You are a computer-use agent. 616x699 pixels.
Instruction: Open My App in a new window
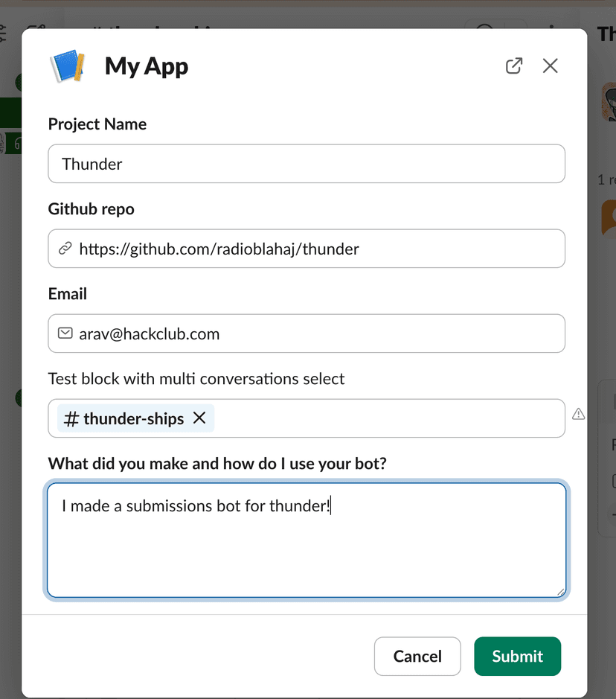(x=513, y=66)
